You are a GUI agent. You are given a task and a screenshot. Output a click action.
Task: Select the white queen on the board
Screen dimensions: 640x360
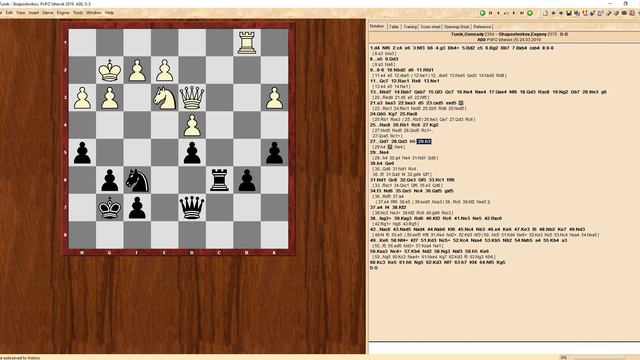coord(192,98)
